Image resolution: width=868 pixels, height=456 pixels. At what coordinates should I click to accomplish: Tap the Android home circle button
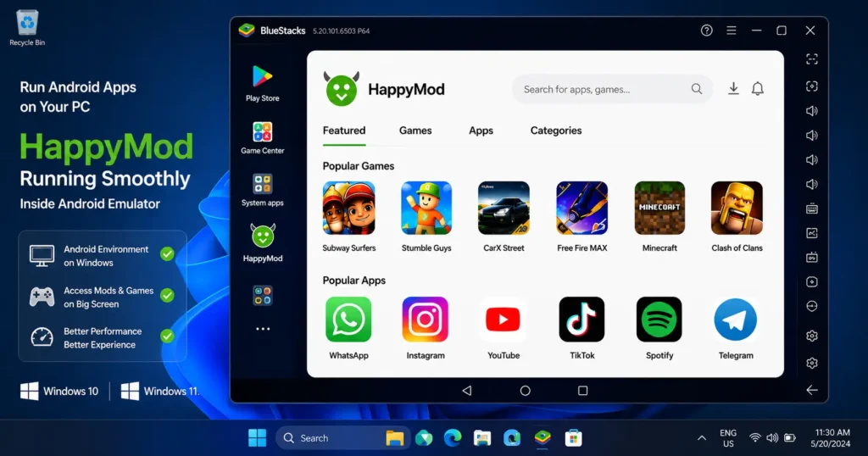[525, 391]
